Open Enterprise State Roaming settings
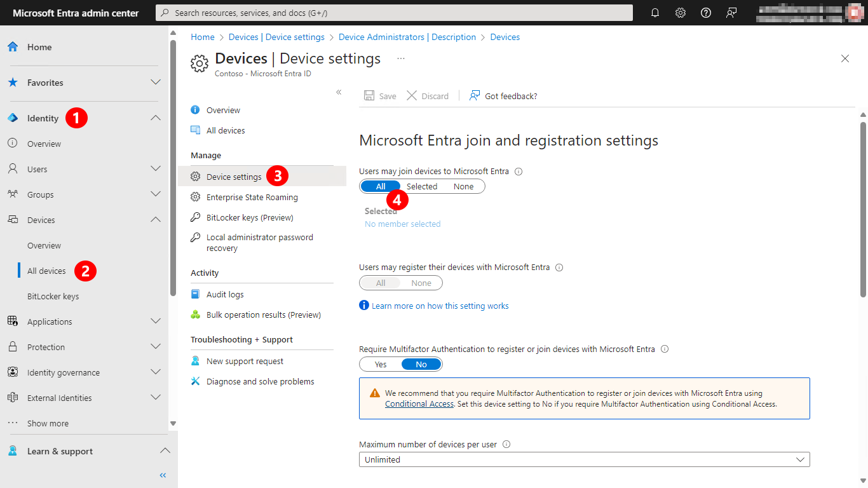 (x=252, y=197)
